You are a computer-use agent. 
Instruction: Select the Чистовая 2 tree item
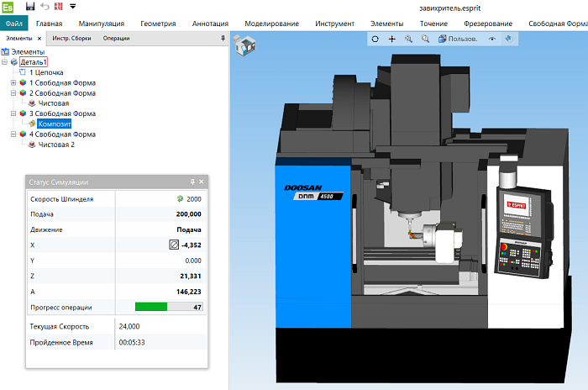pos(55,145)
